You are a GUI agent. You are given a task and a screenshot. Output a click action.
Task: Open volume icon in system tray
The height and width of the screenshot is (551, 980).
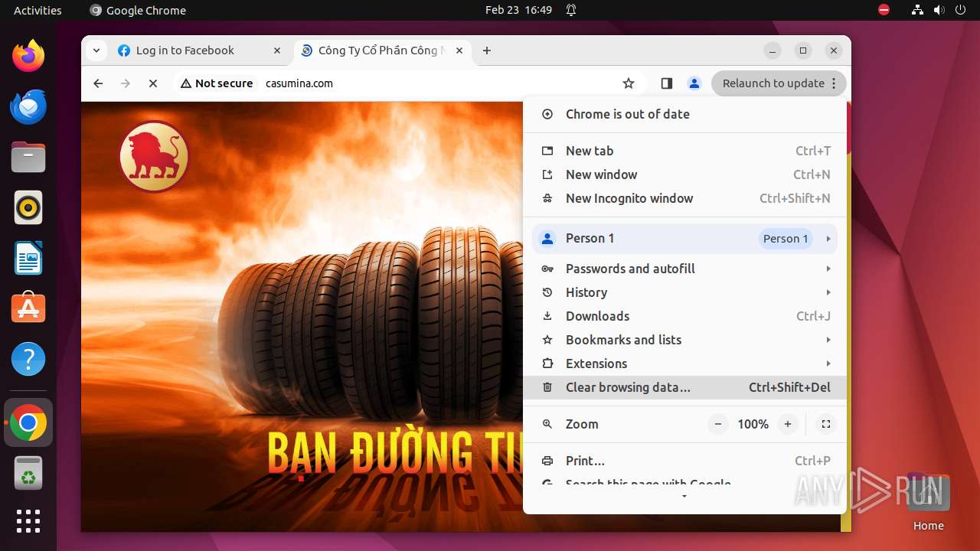(x=939, y=10)
